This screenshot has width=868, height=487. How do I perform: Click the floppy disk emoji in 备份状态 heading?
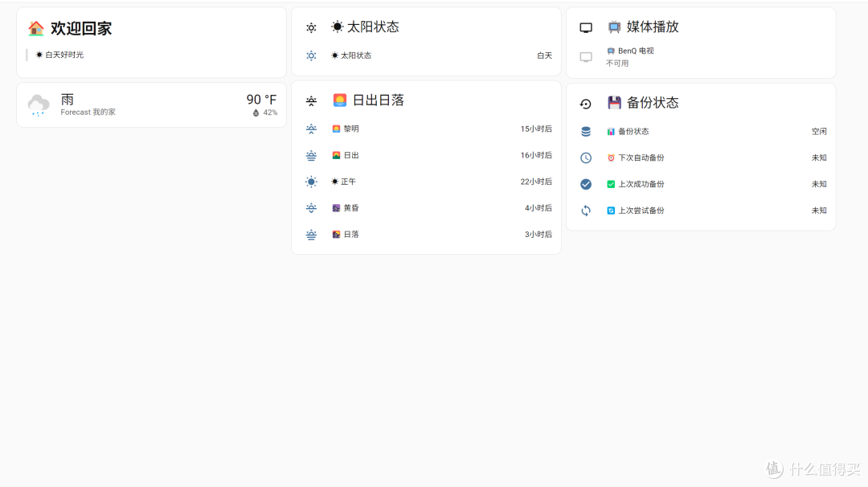pos(615,102)
